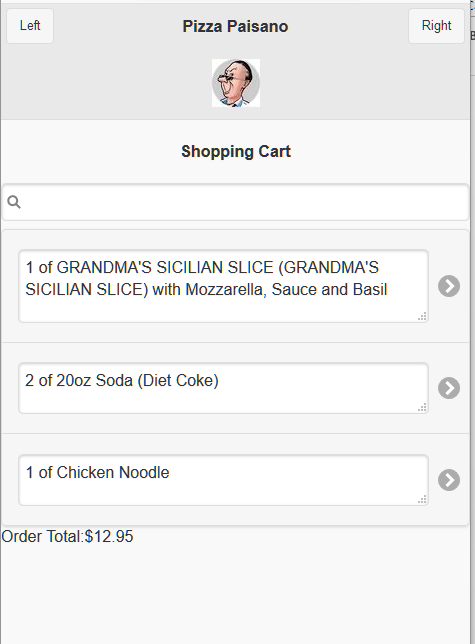Click the blank page area below Order Total
Image resolution: width=475 pixels, height=644 pixels.
[235, 596]
